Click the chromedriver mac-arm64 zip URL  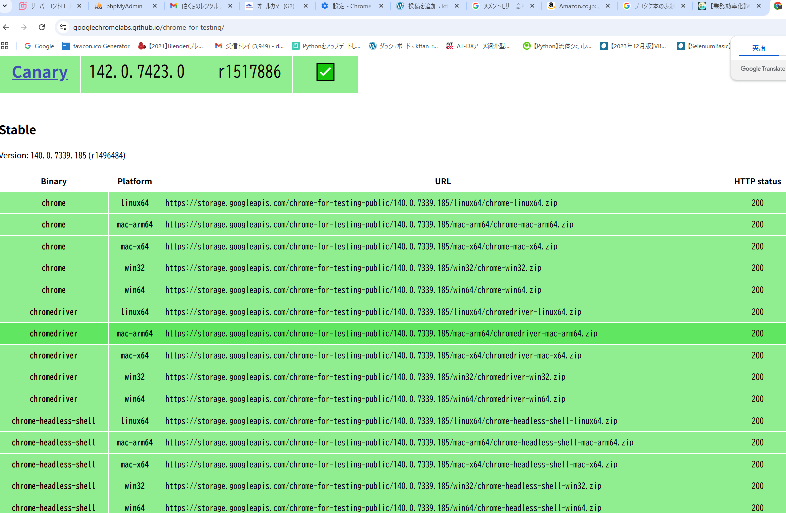(x=381, y=334)
